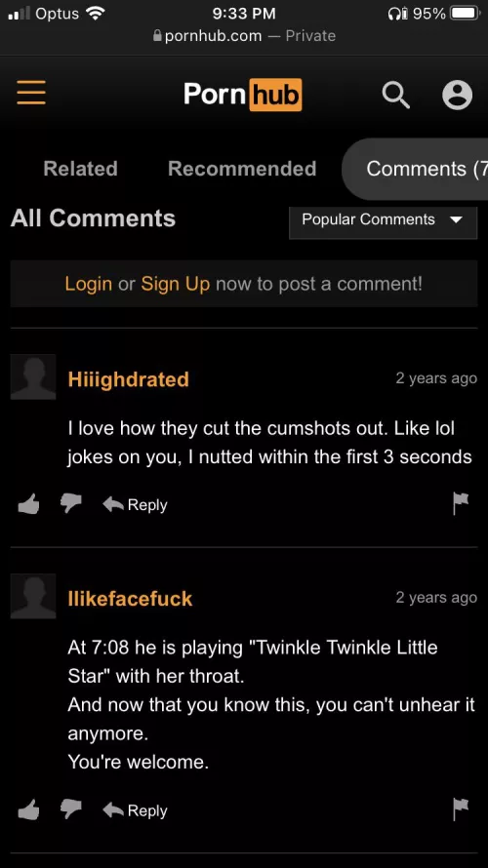Screen dimensions: 488x868
Task: Like the Hiiighdrated comment with thumbs up
Action: pyautogui.click(x=28, y=504)
